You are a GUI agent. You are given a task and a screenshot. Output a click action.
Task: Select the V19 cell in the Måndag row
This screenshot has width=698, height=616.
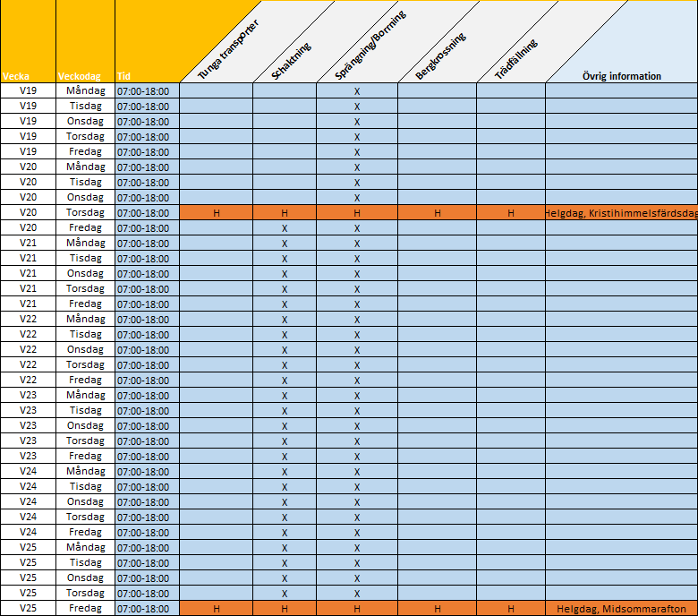pyautogui.click(x=28, y=90)
